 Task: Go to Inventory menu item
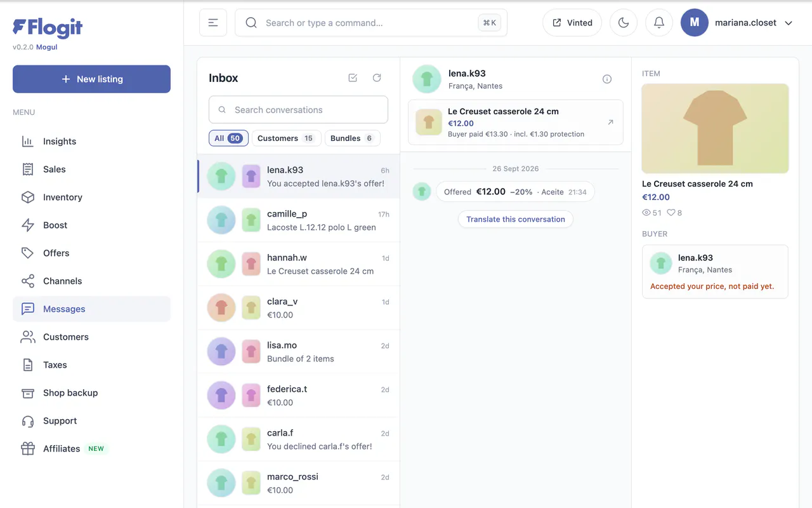(91, 197)
